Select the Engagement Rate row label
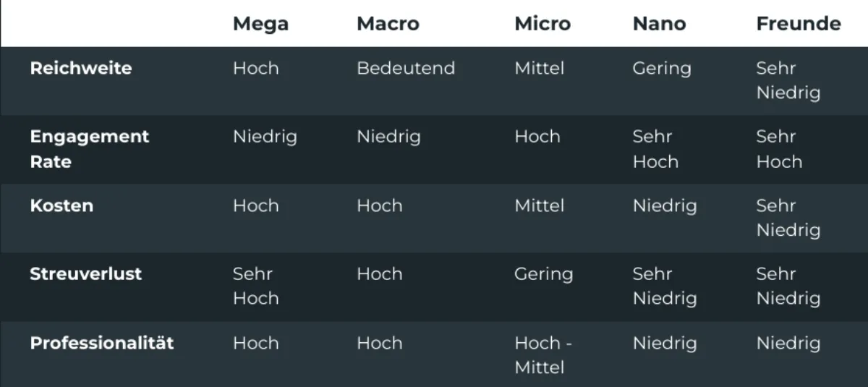The height and width of the screenshot is (387, 868). point(90,149)
